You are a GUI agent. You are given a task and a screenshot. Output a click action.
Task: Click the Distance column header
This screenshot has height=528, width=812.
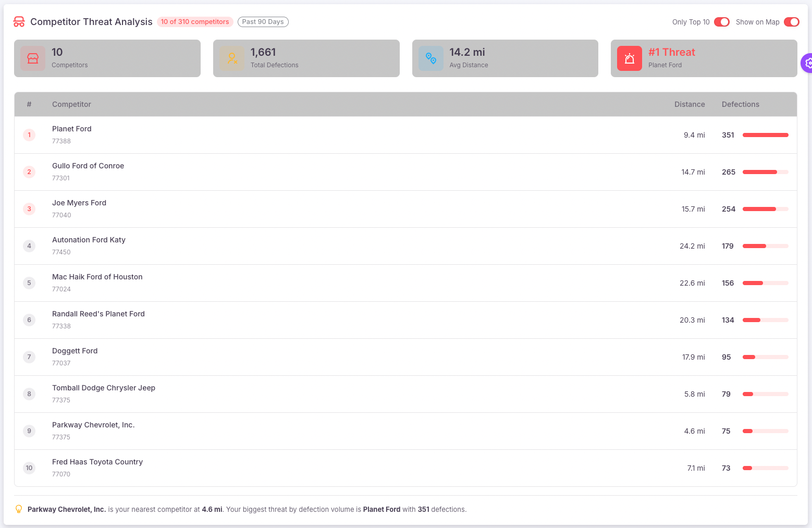tap(690, 104)
